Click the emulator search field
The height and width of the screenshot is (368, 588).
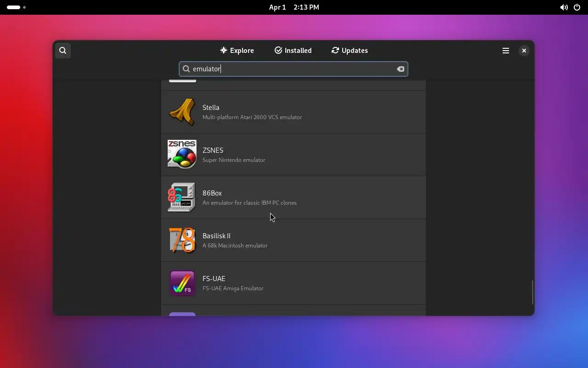294,69
